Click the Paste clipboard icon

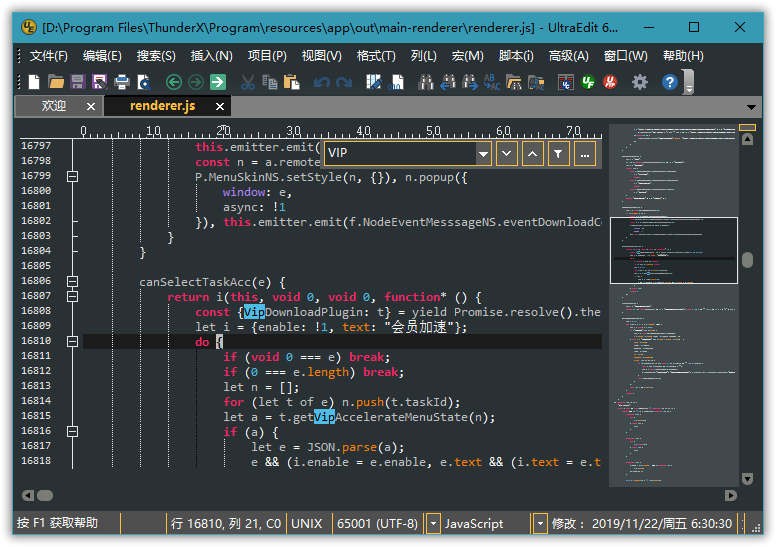tap(292, 82)
